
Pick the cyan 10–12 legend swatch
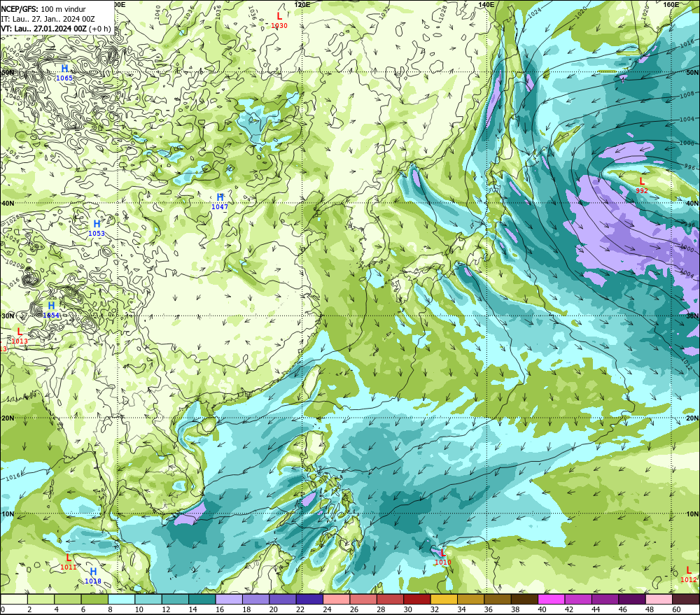coord(148,600)
